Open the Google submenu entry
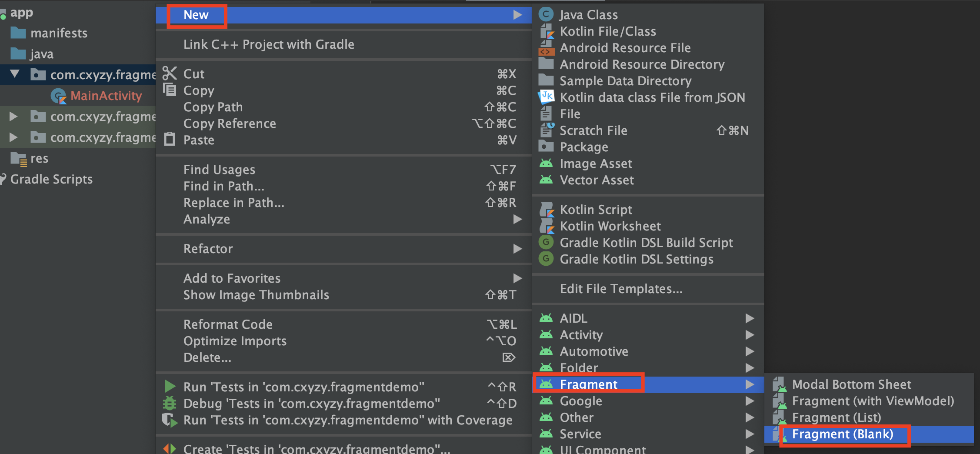Image resolution: width=980 pixels, height=454 pixels. point(648,401)
